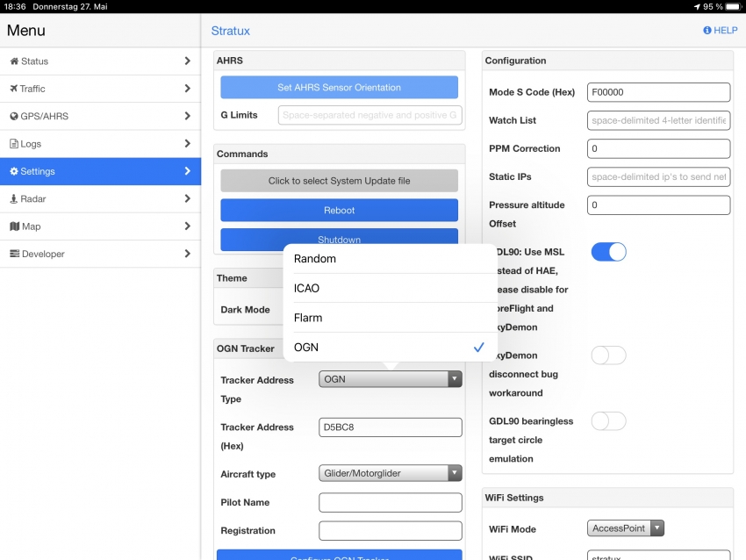
Task: Click the Radar icon in the menu
Action: tap(14, 199)
